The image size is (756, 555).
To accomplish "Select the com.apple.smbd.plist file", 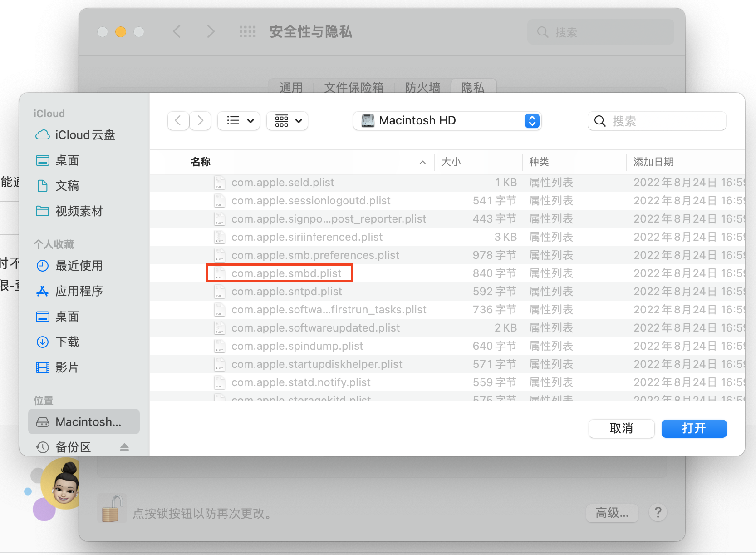I will 286,273.
